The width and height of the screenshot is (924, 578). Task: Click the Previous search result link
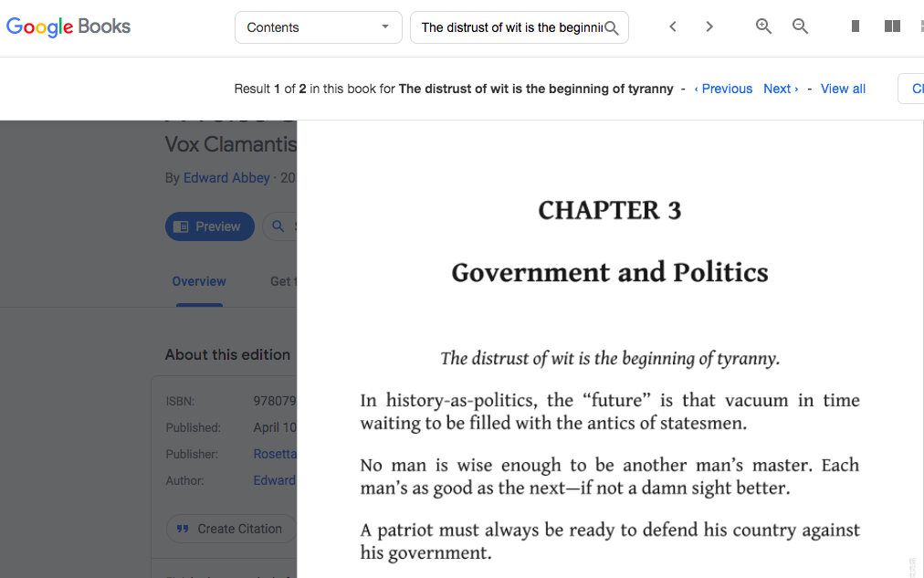(723, 89)
